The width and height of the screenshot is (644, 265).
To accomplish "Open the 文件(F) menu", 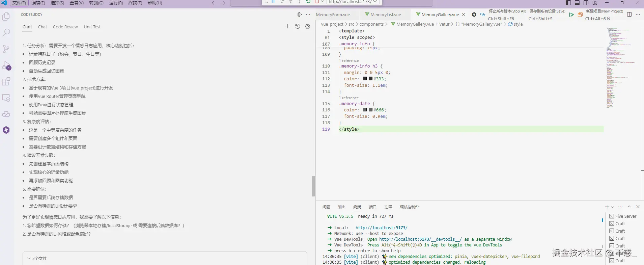I will (x=19, y=3).
